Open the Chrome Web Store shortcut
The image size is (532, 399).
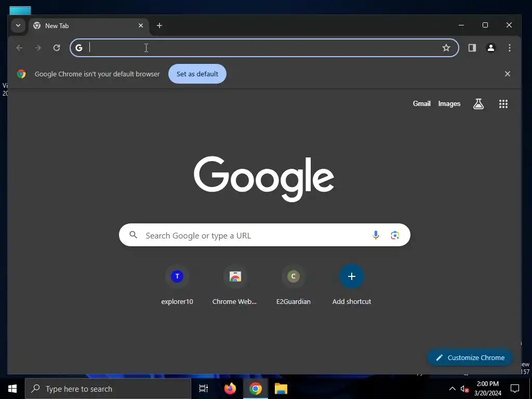(235, 285)
